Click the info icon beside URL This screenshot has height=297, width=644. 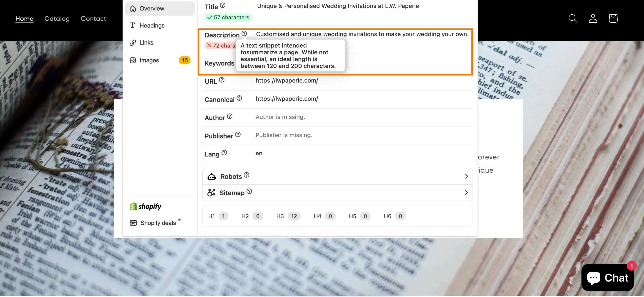click(x=221, y=80)
